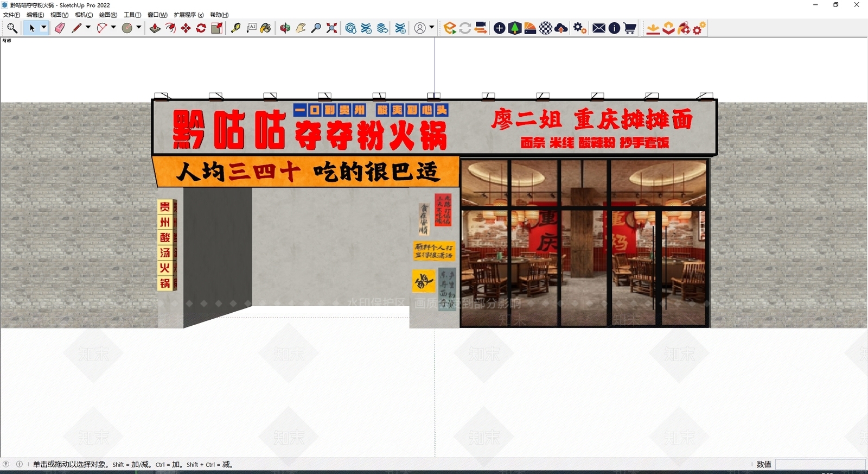Open the 相机(C) menu
The image size is (868, 474).
click(x=84, y=15)
